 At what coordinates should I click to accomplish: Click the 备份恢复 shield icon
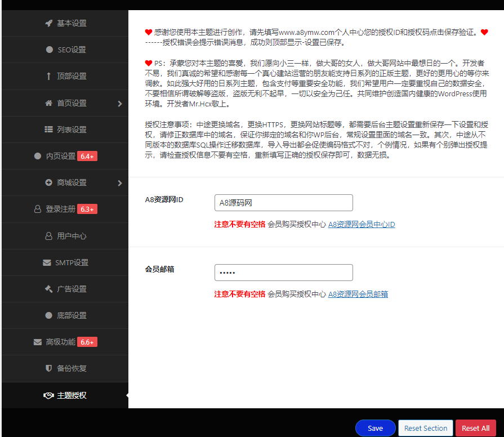[x=49, y=368]
